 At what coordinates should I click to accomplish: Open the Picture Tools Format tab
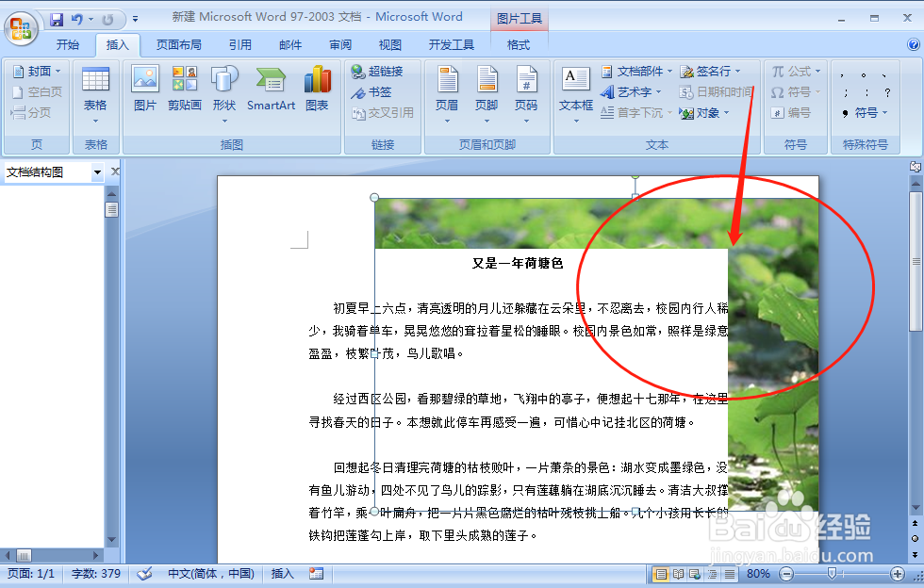coord(518,44)
